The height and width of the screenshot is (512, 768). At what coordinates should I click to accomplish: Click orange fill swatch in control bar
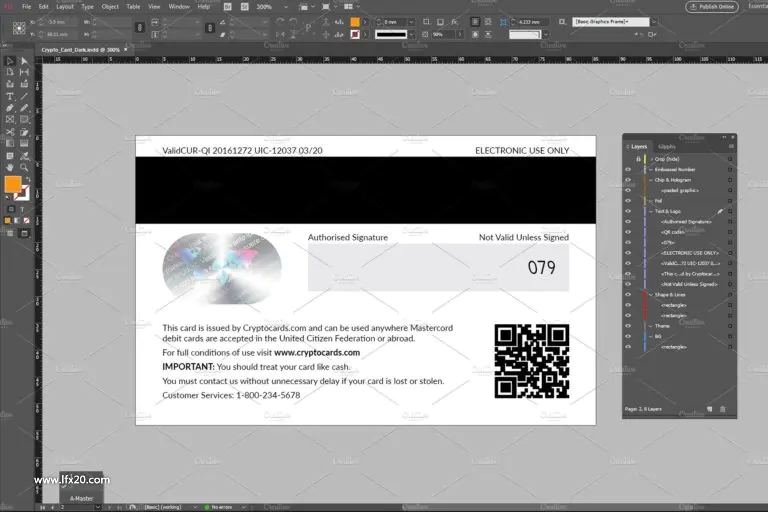pos(355,22)
